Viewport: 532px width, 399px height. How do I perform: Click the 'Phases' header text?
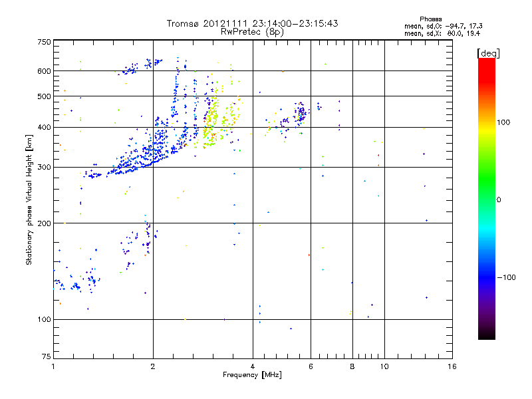pyautogui.click(x=430, y=19)
